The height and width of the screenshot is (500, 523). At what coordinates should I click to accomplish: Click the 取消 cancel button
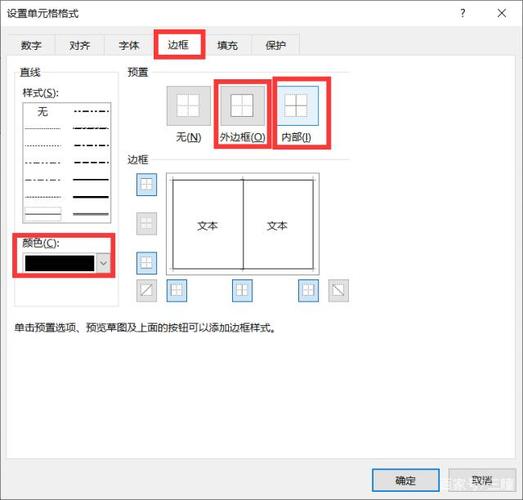482,480
